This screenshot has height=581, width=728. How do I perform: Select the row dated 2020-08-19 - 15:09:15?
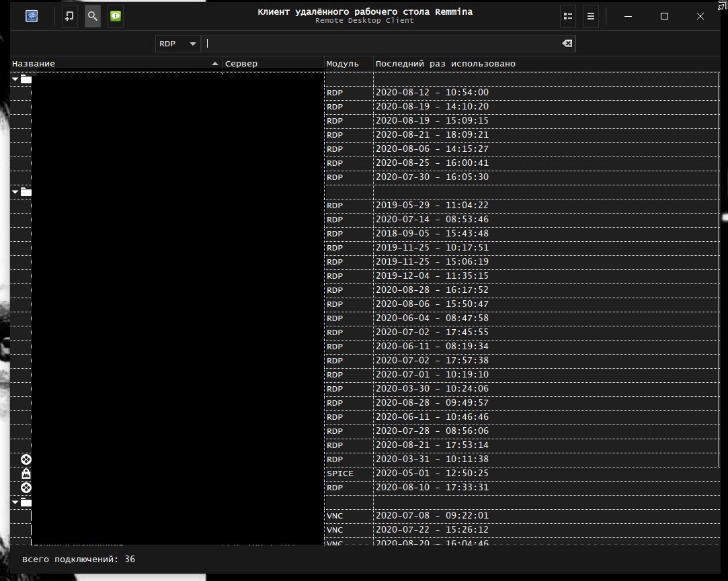tap(365, 121)
